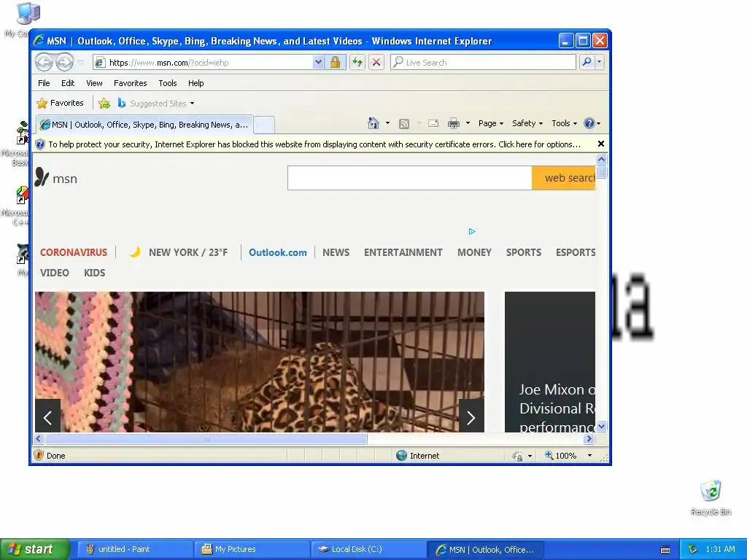Open the Favorites menu
The width and height of the screenshot is (747, 560).
tap(130, 83)
